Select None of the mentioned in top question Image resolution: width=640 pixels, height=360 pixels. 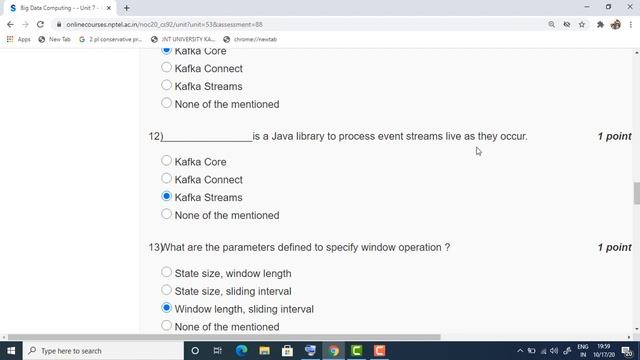point(166,103)
